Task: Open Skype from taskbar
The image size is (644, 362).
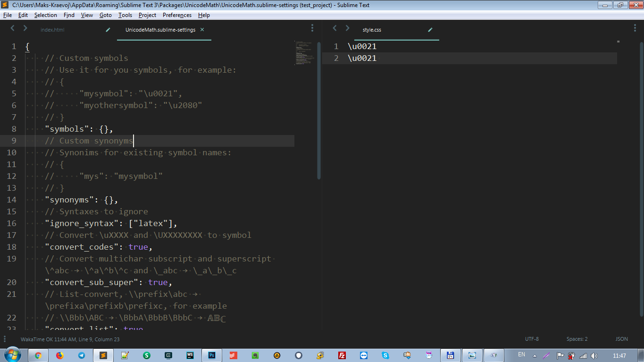Action: (x=385, y=355)
